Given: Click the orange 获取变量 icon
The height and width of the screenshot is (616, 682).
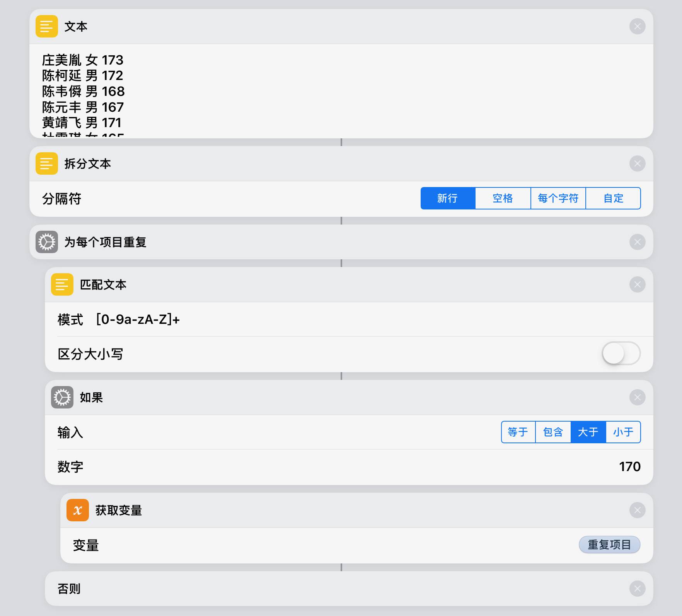Looking at the screenshot, I should pos(77,510).
